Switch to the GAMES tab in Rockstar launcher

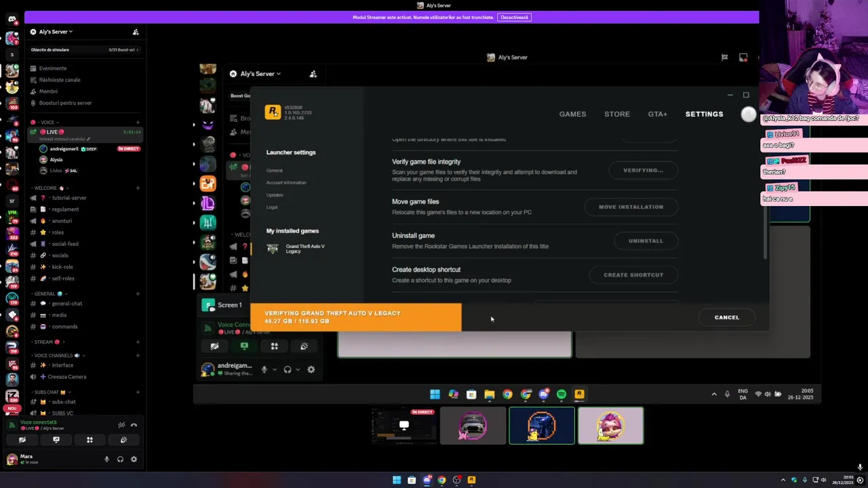pyautogui.click(x=572, y=114)
